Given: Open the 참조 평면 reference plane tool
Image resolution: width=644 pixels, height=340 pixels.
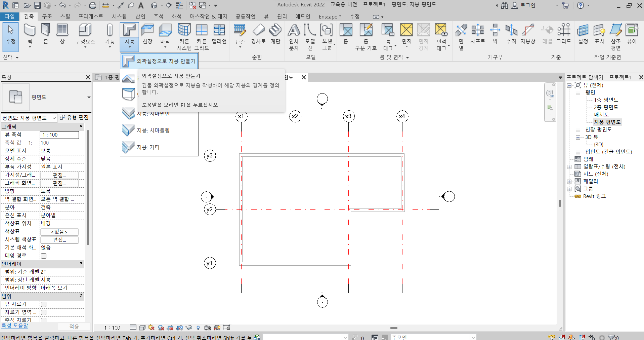Looking at the screenshot, I should click(615, 37).
